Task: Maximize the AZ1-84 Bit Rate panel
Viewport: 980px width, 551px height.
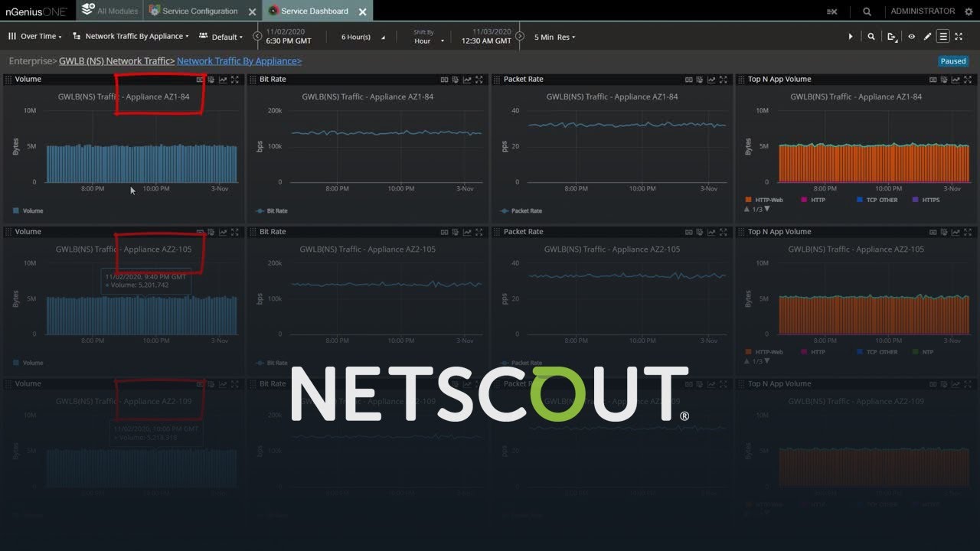Action: tap(479, 80)
